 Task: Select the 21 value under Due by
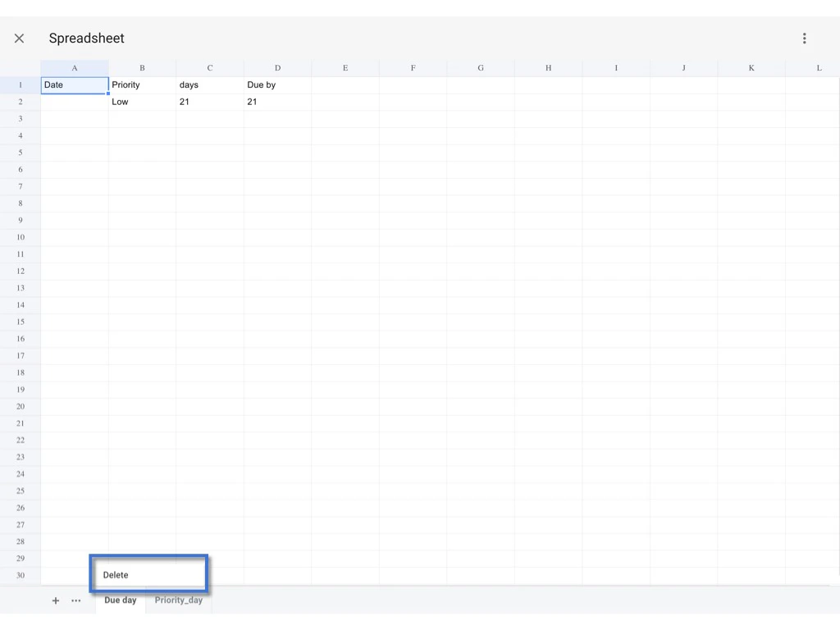[276, 102]
